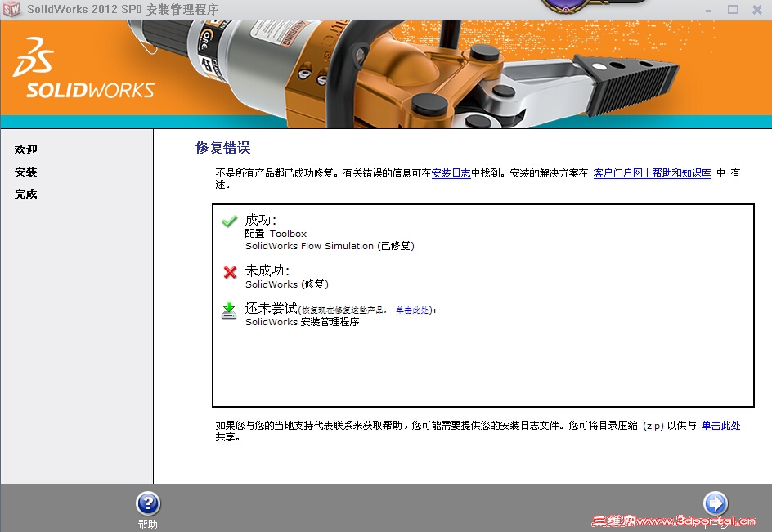Image resolution: width=772 pixels, height=532 pixels.
Task: Close the installation manager window
Action: [757, 9]
